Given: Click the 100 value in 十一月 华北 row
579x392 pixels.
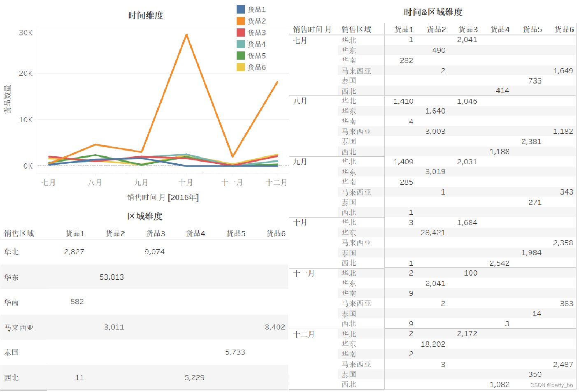Looking at the screenshot, I should (x=471, y=273).
